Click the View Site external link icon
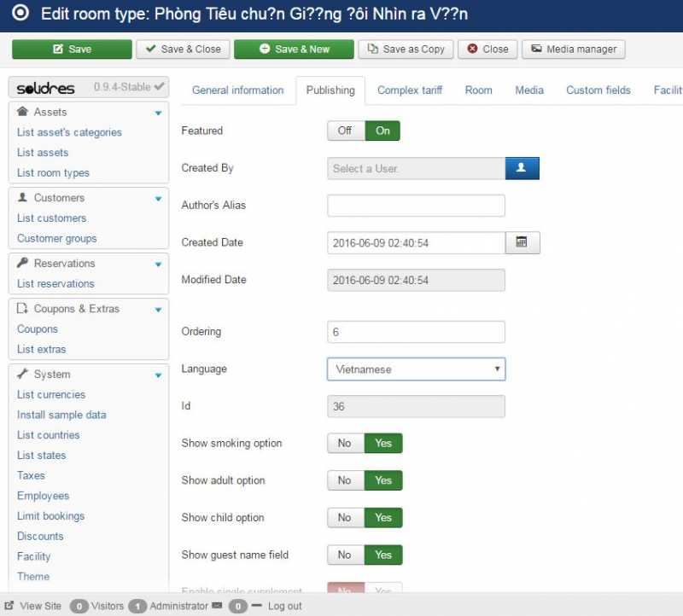 tap(9, 606)
